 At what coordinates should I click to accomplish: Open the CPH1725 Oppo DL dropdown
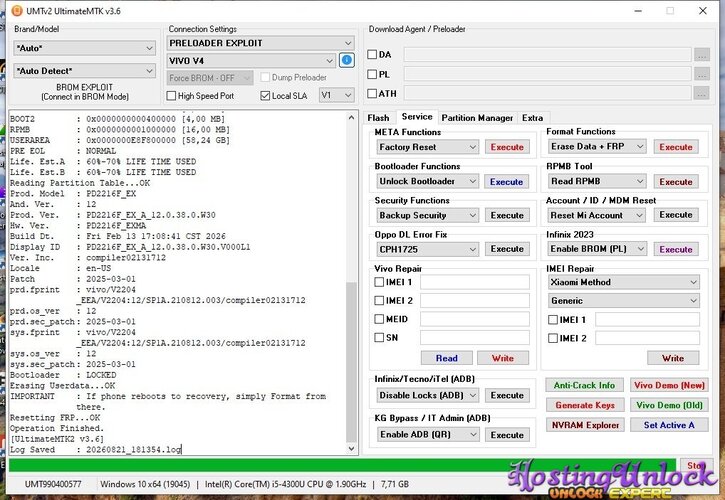click(427, 249)
